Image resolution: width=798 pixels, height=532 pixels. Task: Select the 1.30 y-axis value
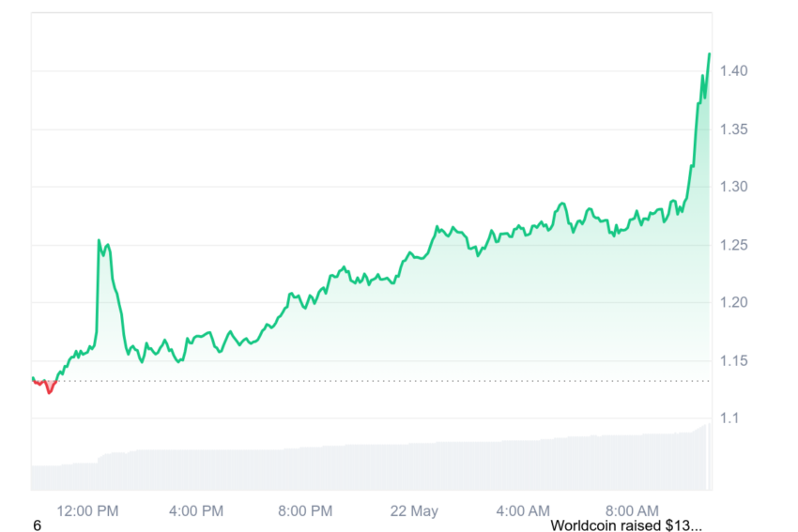tap(733, 187)
